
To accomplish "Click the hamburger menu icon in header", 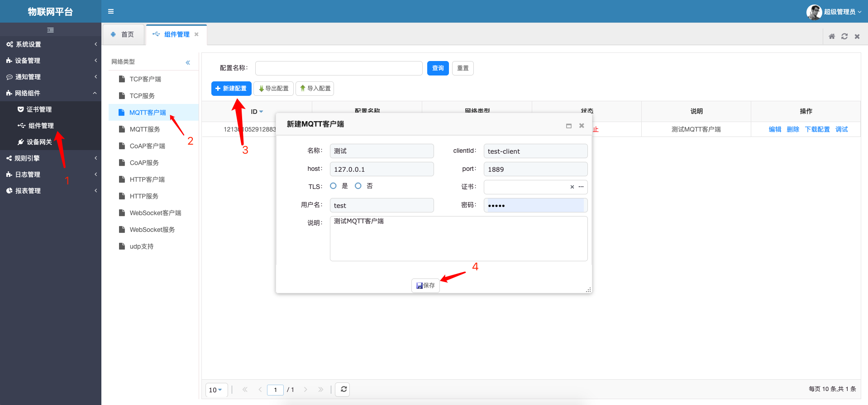I will pyautogui.click(x=111, y=11).
